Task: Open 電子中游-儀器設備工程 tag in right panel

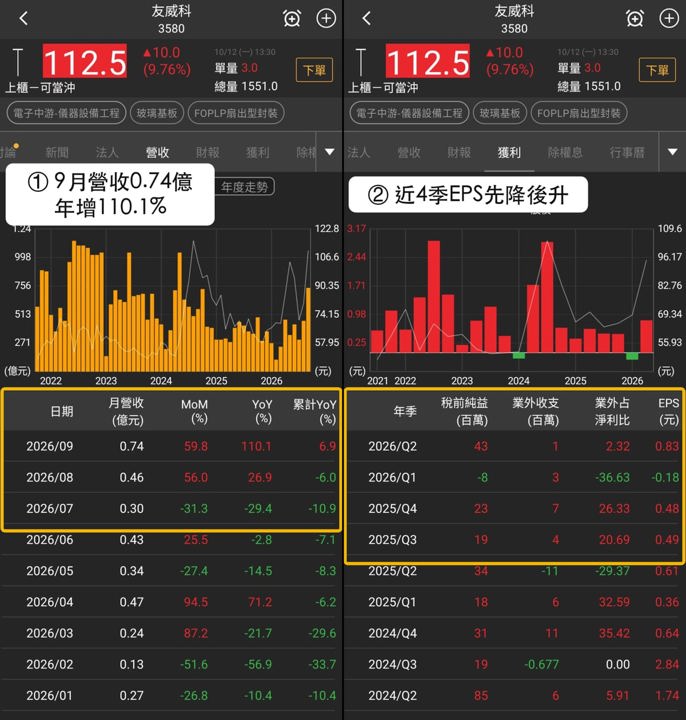Action: coord(409,113)
